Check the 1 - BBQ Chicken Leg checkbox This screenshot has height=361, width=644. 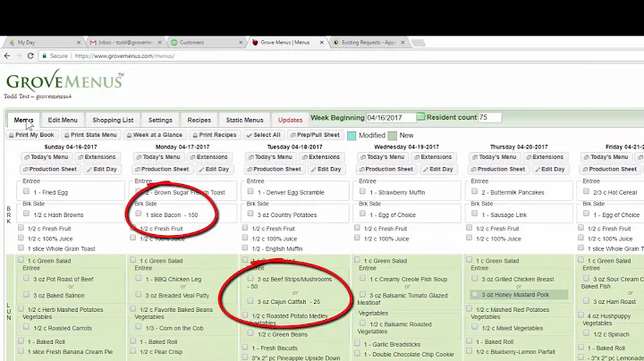pyautogui.click(x=139, y=278)
